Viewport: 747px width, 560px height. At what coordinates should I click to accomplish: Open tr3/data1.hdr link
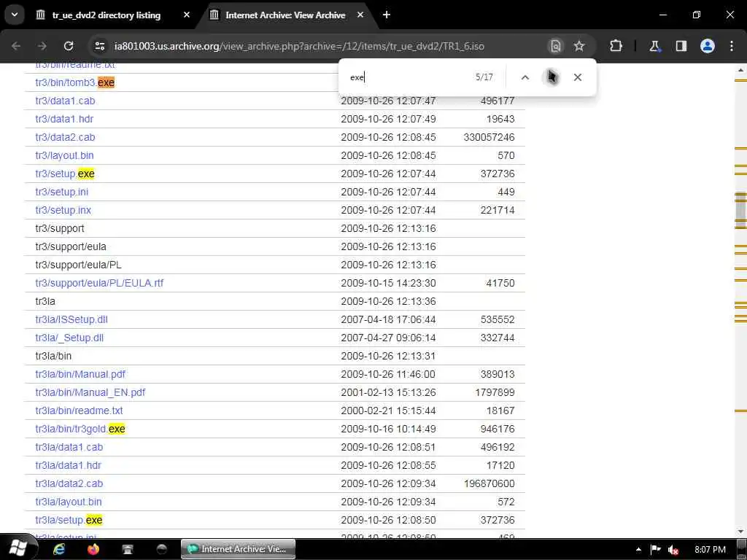tap(64, 119)
